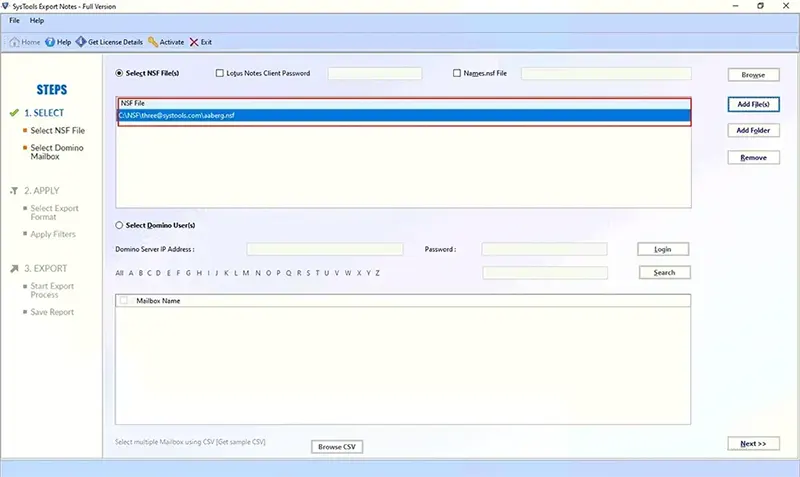Click the funnel icon beside 2. APPLY
This screenshot has width=800, height=477.
point(14,191)
